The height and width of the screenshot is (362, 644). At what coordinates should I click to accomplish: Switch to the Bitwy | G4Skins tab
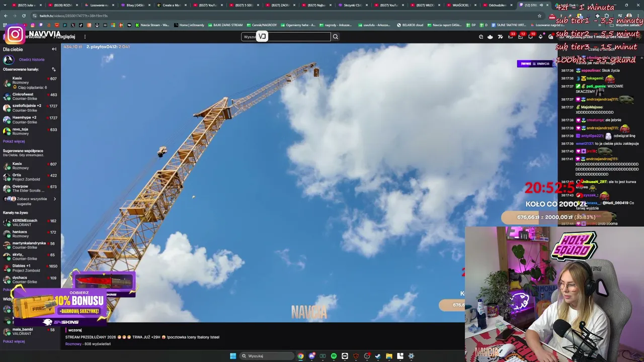(135, 5)
